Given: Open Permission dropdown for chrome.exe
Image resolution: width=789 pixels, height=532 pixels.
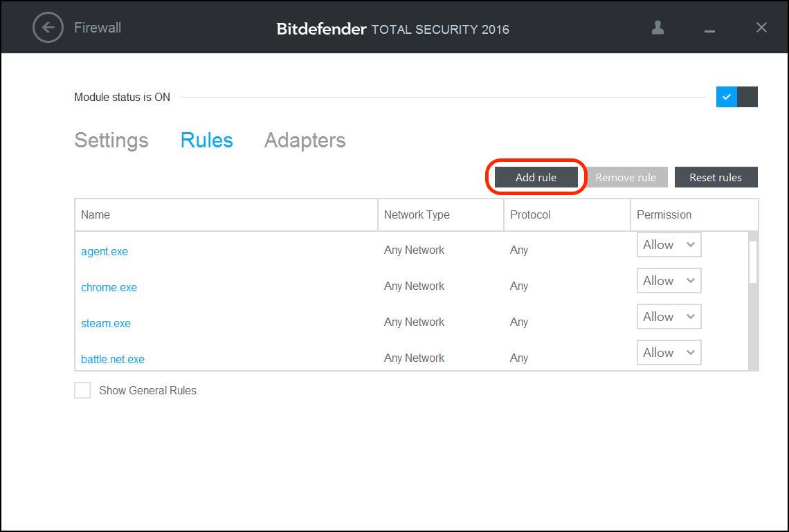Looking at the screenshot, I should pos(669,281).
